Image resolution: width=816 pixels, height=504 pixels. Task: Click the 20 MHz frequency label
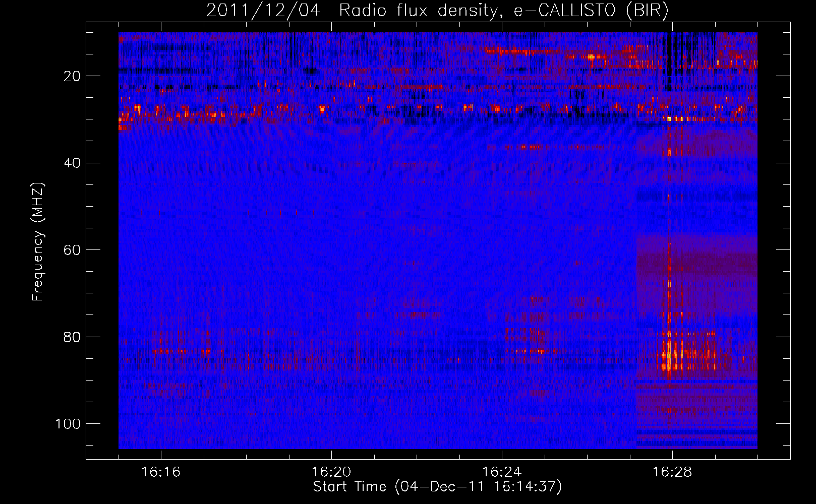73,76
